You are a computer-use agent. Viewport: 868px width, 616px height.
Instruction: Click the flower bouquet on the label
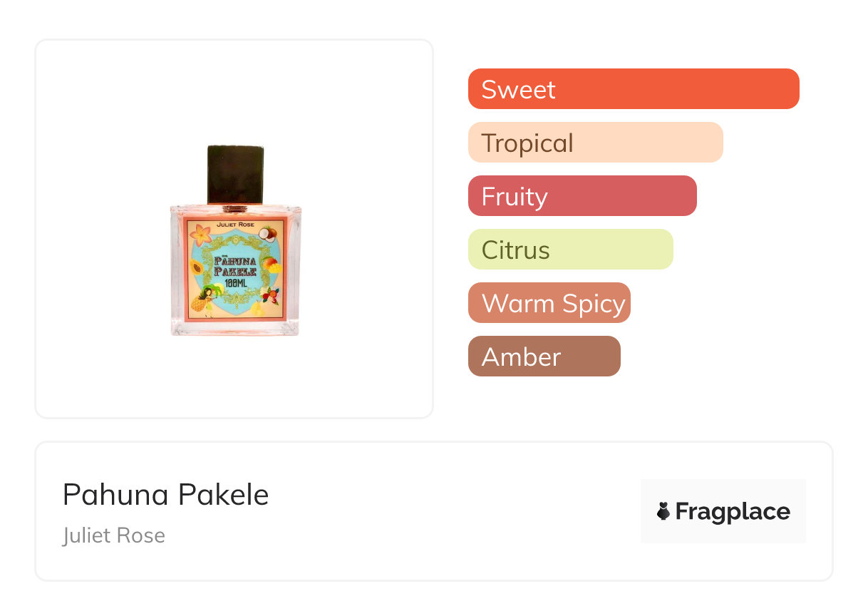271,296
